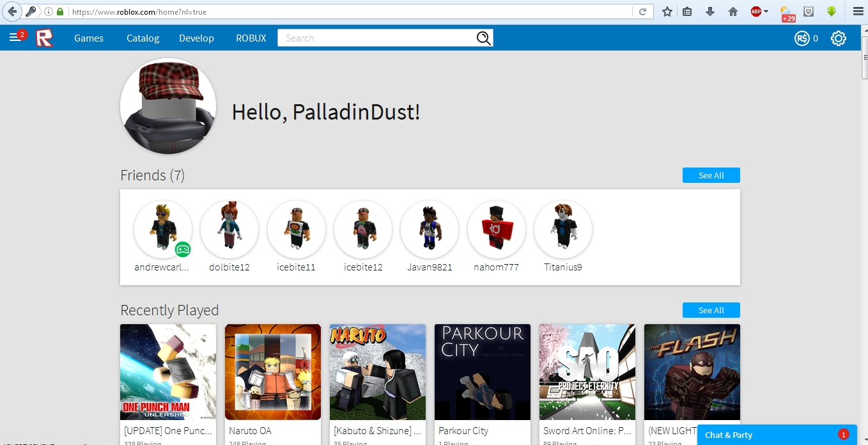868x445 pixels.
Task: Open the ROBUX menu item
Action: [x=251, y=38]
